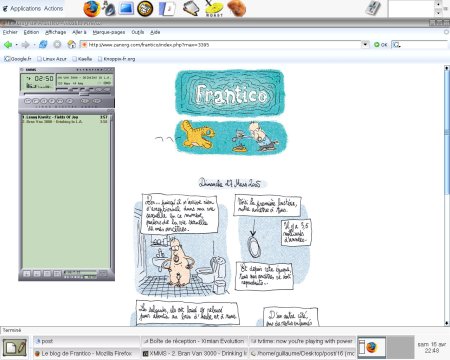450x360 pixels.
Task: Expand the URL bar history dropdown
Action: click(x=365, y=45)
